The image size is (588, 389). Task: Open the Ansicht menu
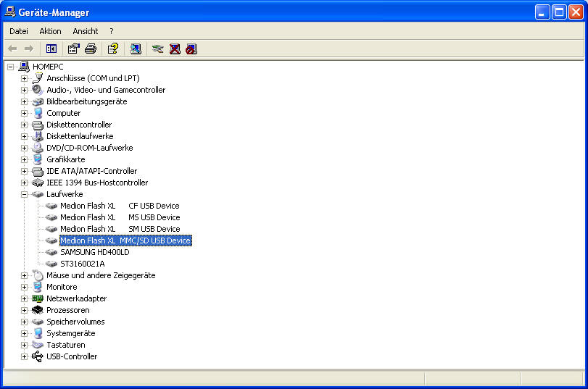pos(85,31)
